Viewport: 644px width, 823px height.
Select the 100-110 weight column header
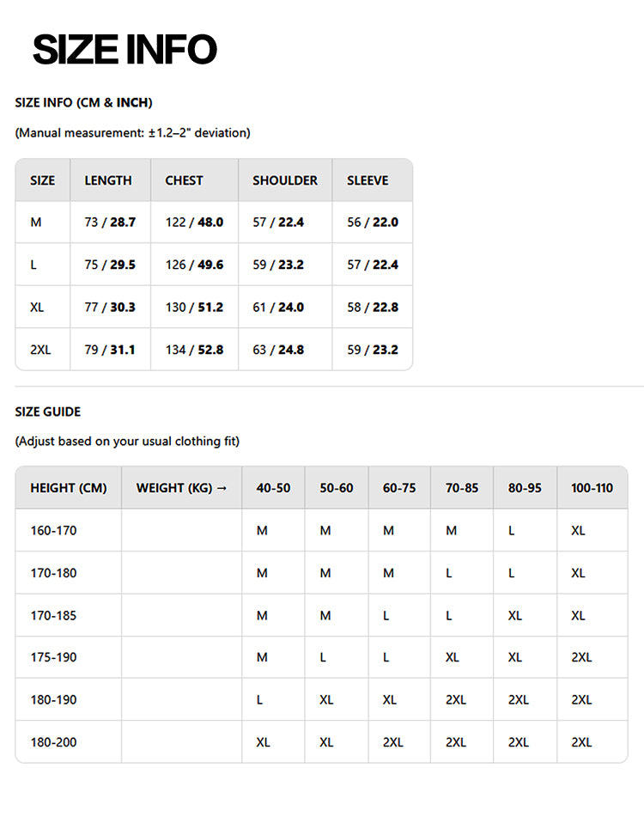click(x=592, y=488)
